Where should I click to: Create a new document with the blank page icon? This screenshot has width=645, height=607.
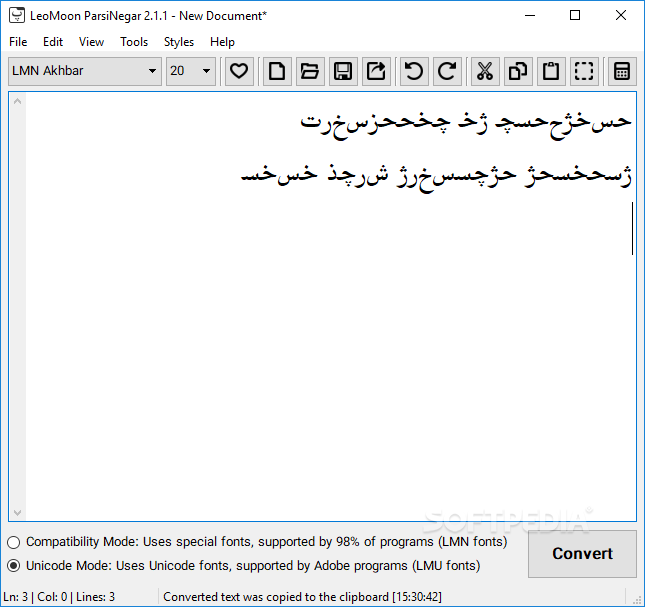coord(277,71)
